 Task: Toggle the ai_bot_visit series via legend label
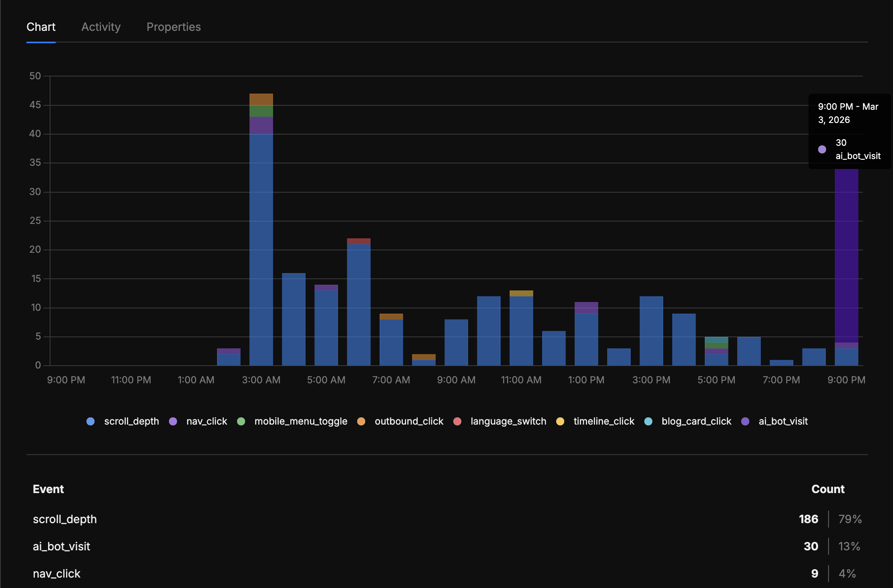tap(783, 421)
